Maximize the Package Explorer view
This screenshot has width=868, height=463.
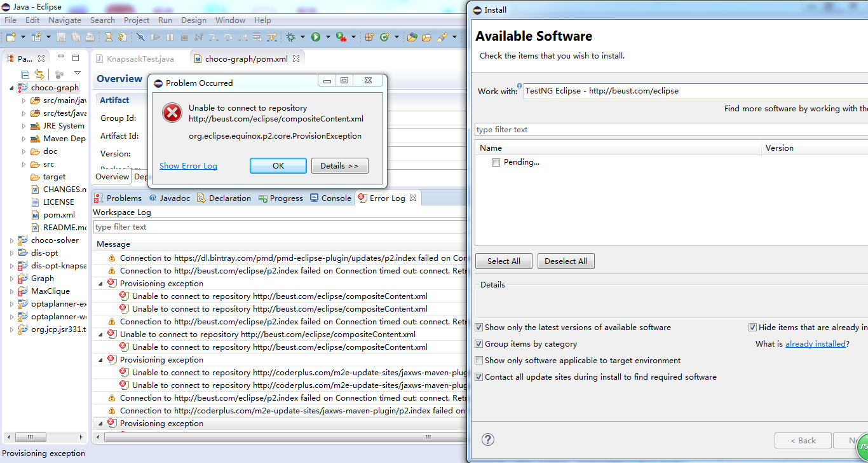(x=76, y=58)
